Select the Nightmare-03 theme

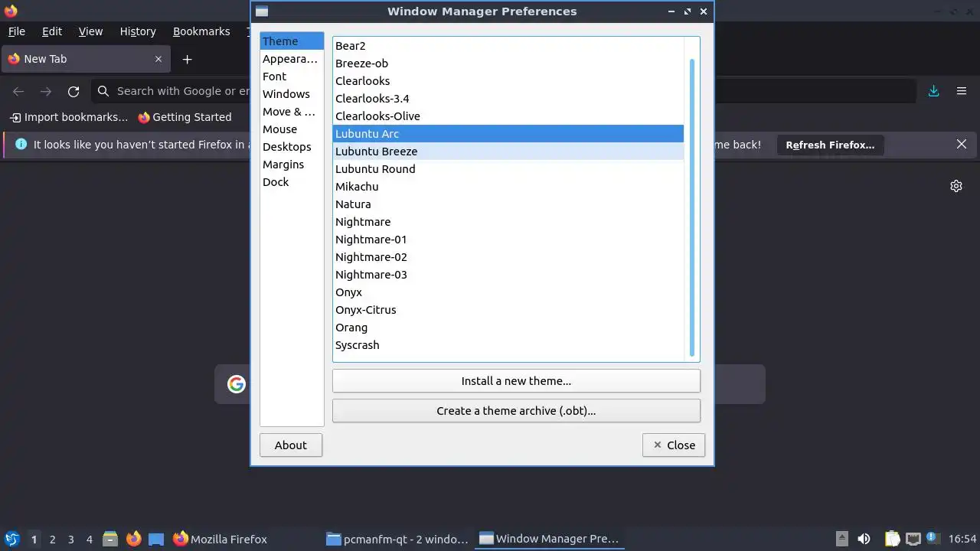pyautogui.click(x=508, y=275)
